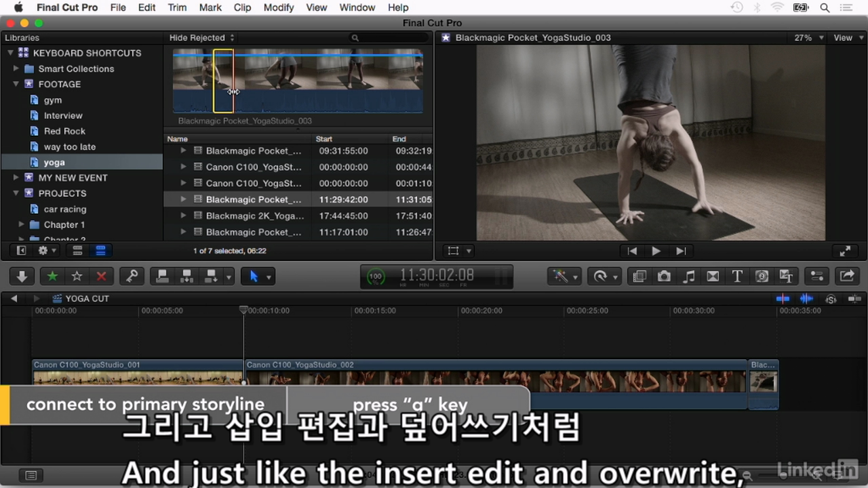Select the Interview keyword collection
Screen dimensions: 868x488
click(63, 115)
